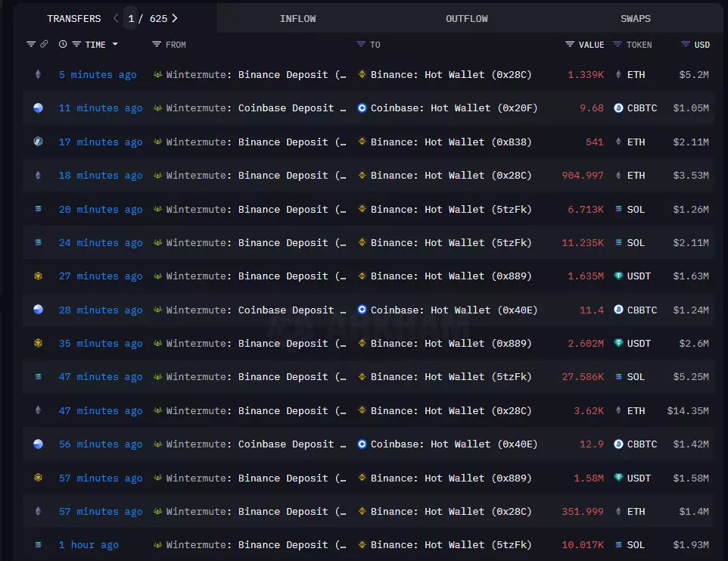Open Binance: Hot Wallet (0xB38) entity
Image resolution: width=728 pixels, height=561 pixels.
(450, 142)
